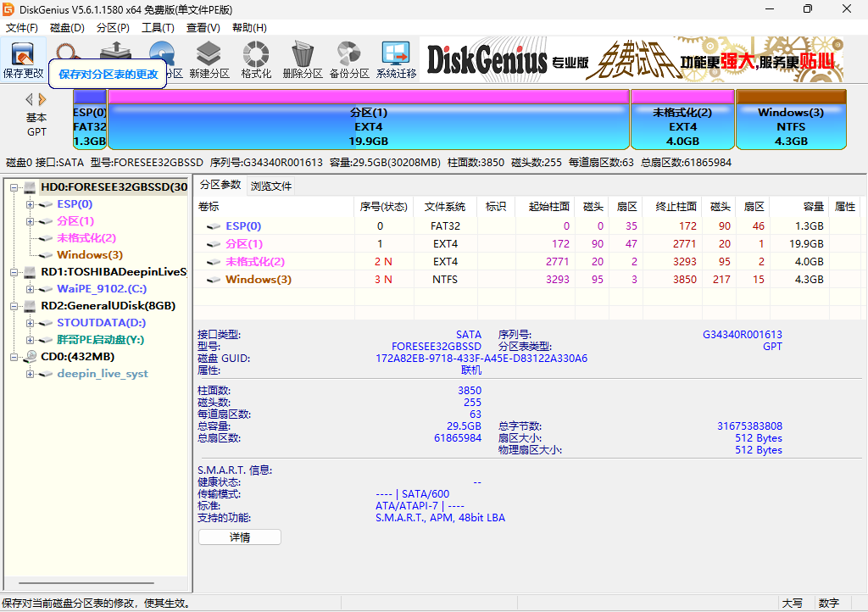Expand ESP(0) node in disk tree
Image resolution: width=868 pixels, height=612 pixels.
(30, 205)
